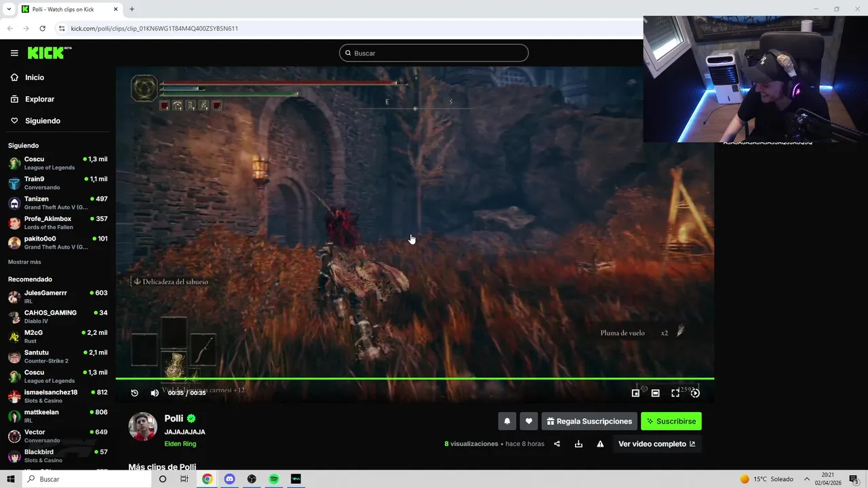Mute the clip with the volume icon
This screenshot has width=868, height=488.
(x=155, y=393)
